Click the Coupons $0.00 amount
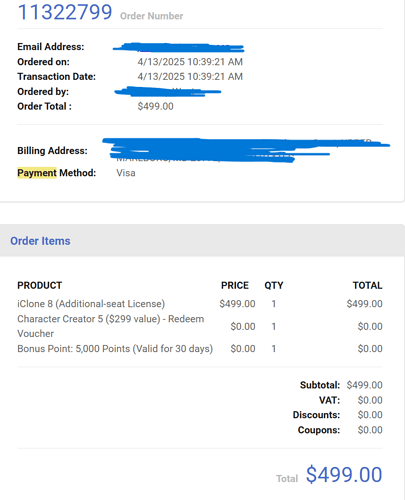This screenshot has width=405, height=500. pos(370,430)
